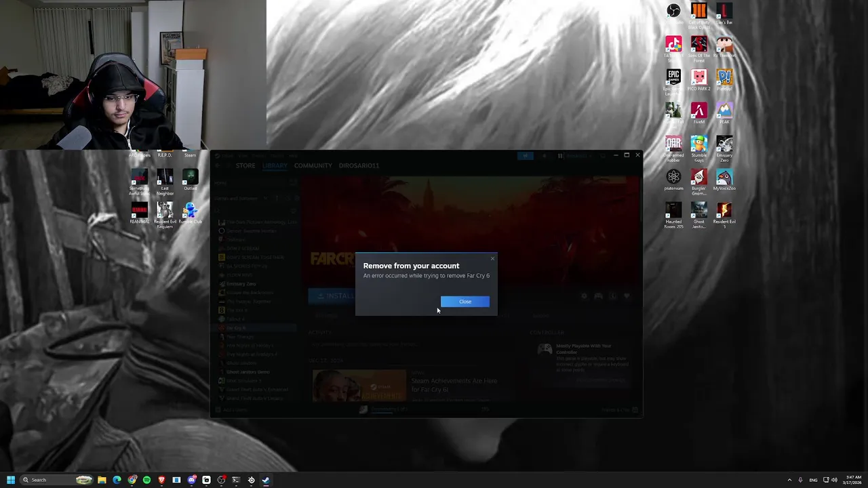The width and height of the screenshot is (868, 488).
Task: Open the ENG language switcher
Action: click(x=813, y=480)
